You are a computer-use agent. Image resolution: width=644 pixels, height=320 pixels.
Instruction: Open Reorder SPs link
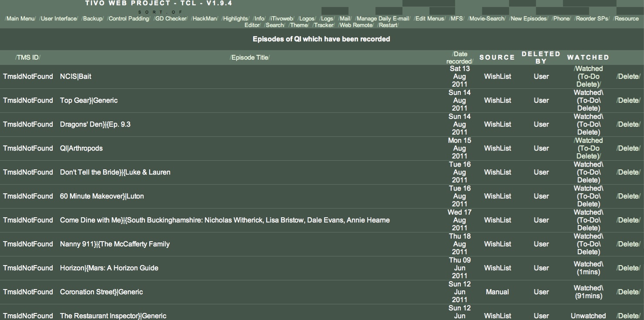click(x=593, y=19)
